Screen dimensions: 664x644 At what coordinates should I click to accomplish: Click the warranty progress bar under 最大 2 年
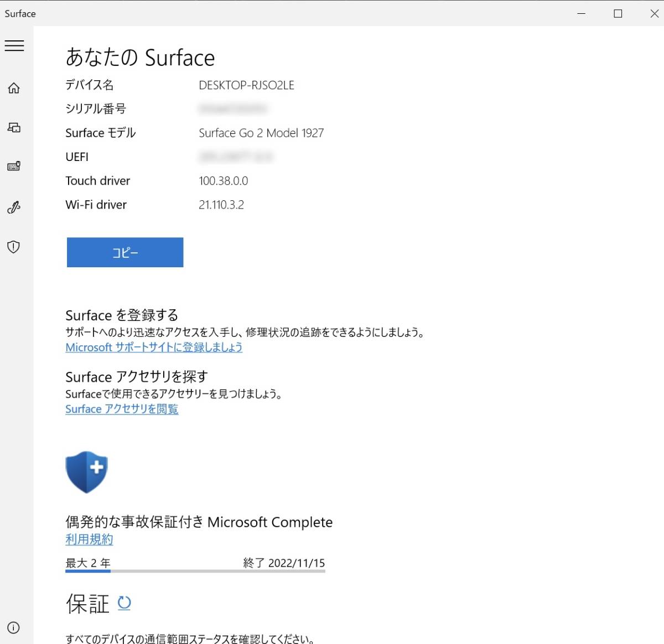click(x=195, y=572)
